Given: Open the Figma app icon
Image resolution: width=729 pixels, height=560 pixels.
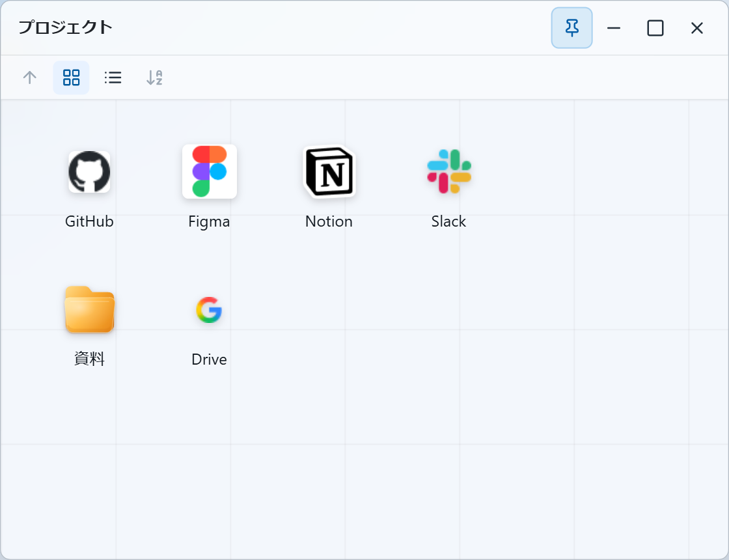Looking at the screenshot, I should (x=210, y=172).
